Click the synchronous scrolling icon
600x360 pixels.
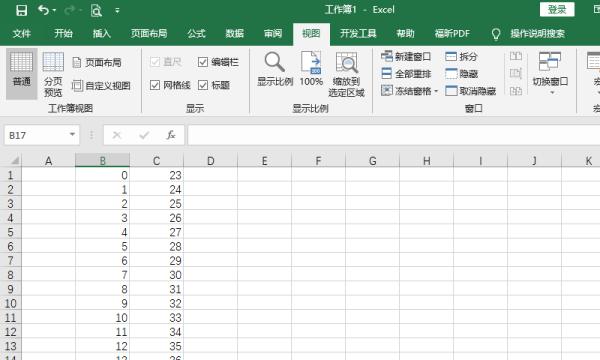point(516,73)
